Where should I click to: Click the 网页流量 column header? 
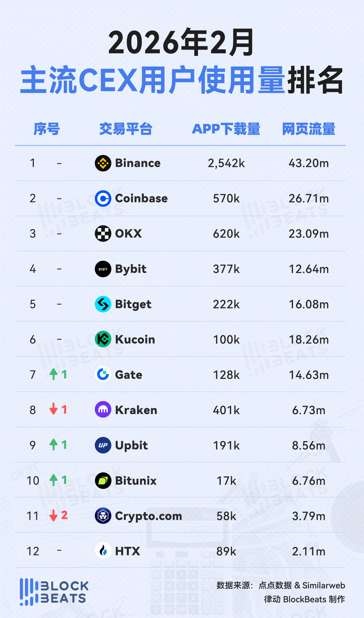(x=309, y=129)
